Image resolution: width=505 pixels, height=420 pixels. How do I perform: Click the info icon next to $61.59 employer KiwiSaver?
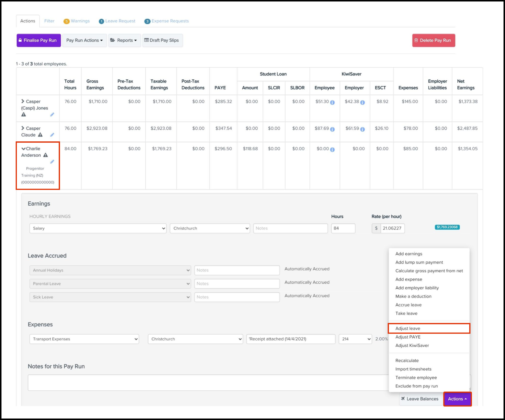pos(362,129)
